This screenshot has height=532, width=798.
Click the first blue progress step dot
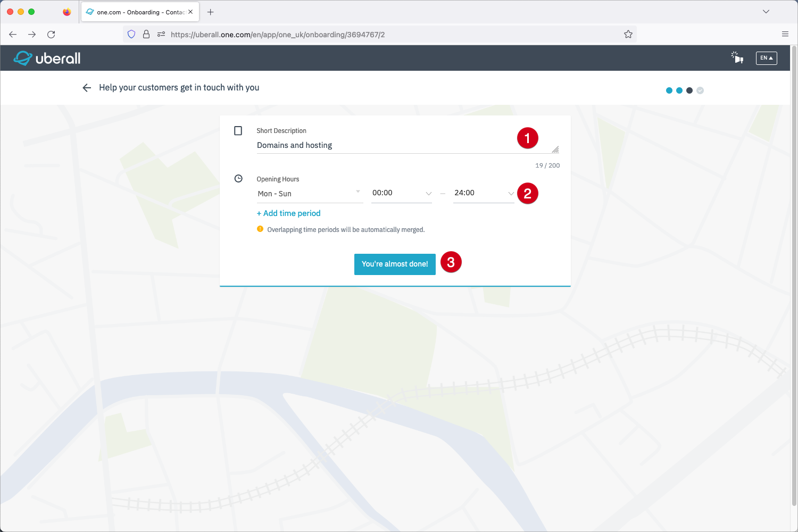669,90
